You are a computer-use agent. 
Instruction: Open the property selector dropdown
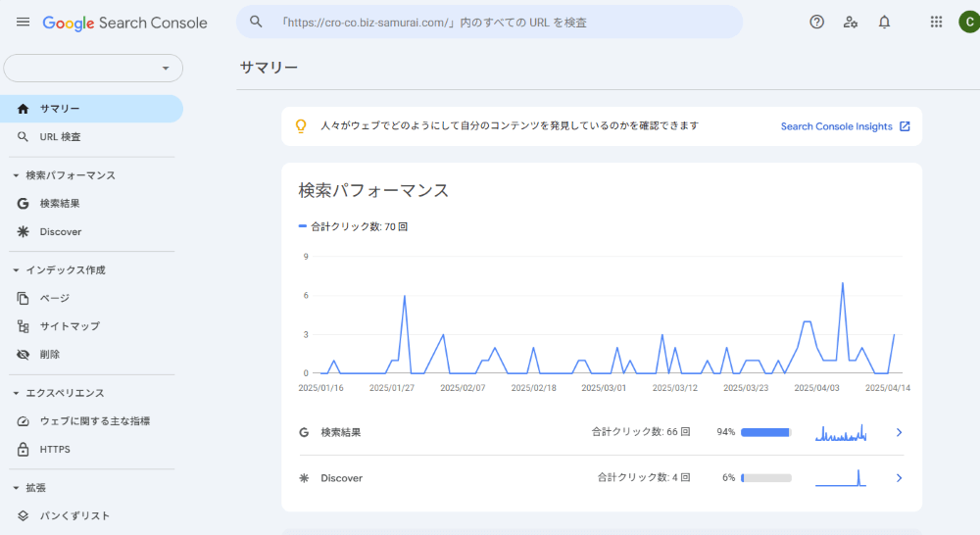pos(93,69)
